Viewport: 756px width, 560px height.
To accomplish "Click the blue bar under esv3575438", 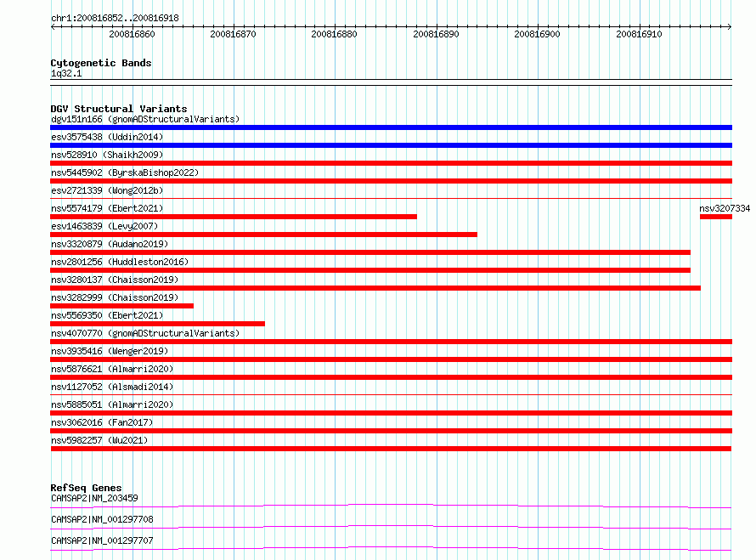I will [391, 145].
